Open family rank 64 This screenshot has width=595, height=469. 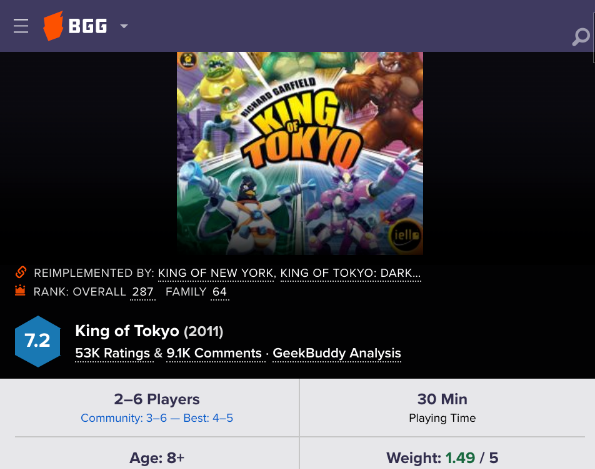pyautogui.click(x=220, y=292)
